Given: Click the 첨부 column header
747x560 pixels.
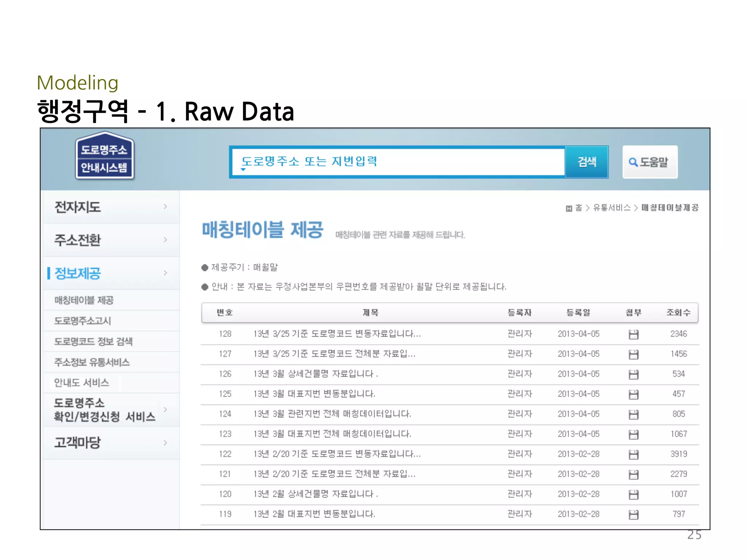Looking at the screenshot, I should pos(634,313).
